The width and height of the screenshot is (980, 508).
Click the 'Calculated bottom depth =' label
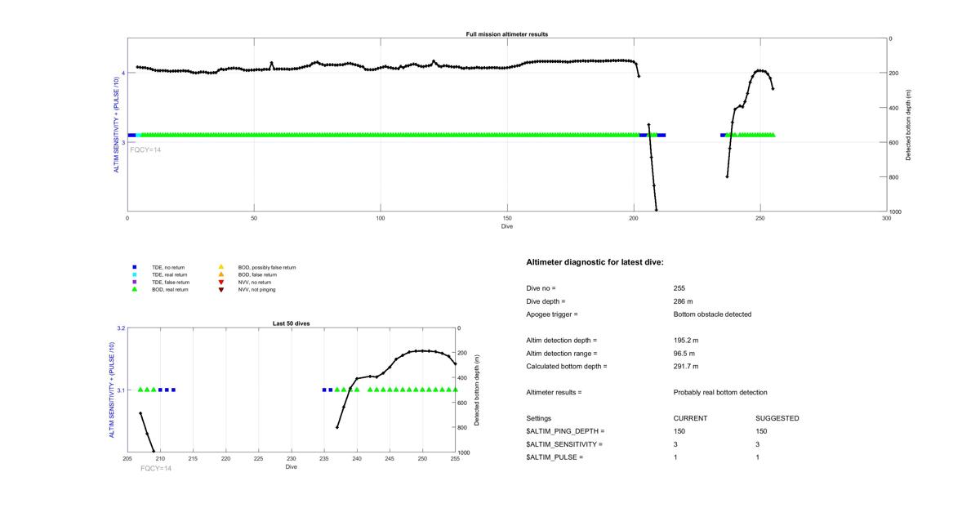pyautogui.click(x=567, y=366)
